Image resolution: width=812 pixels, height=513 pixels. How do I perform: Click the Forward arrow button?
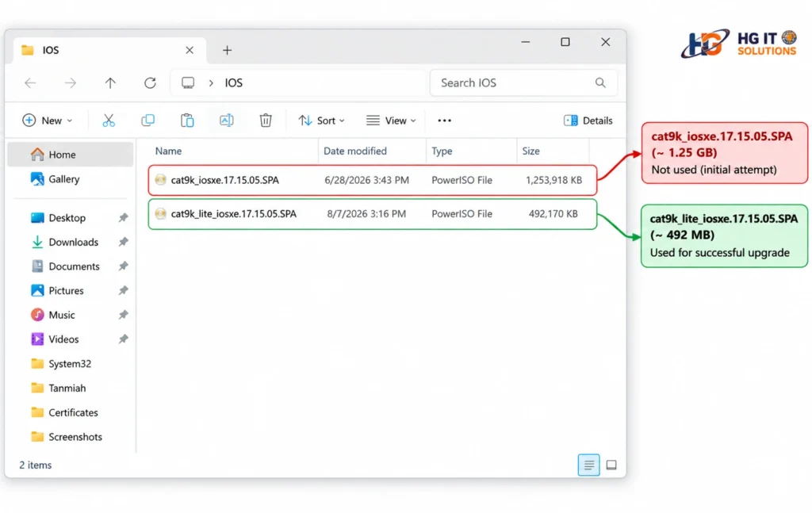coord(71,82)
